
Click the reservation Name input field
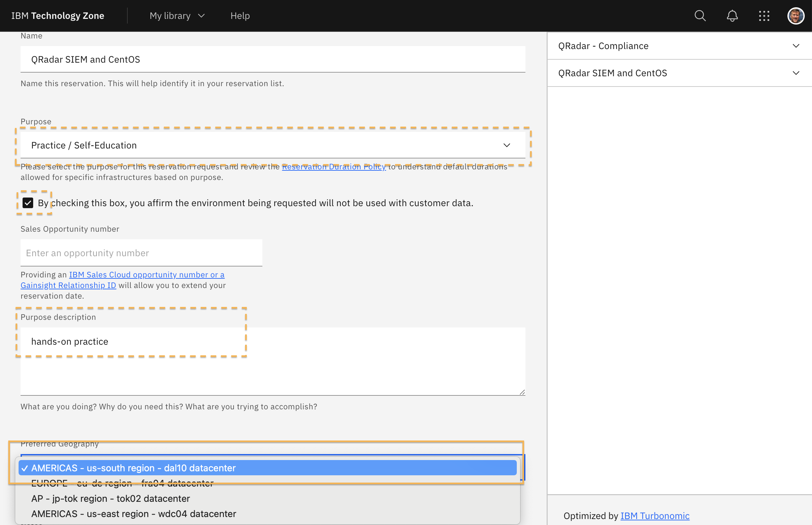272,59
